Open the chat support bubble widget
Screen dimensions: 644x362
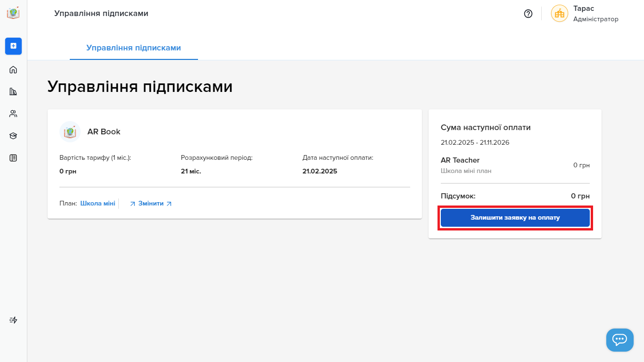619,340
